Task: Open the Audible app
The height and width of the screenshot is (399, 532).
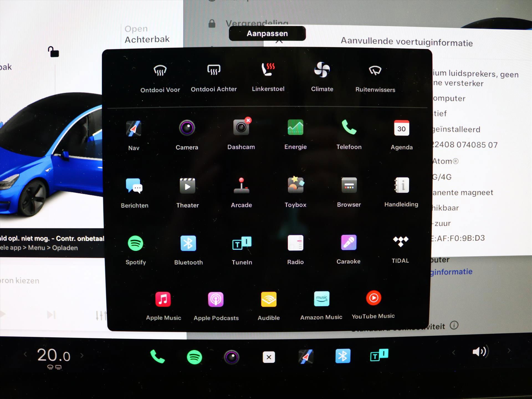Action: click(x=269, y=306)
